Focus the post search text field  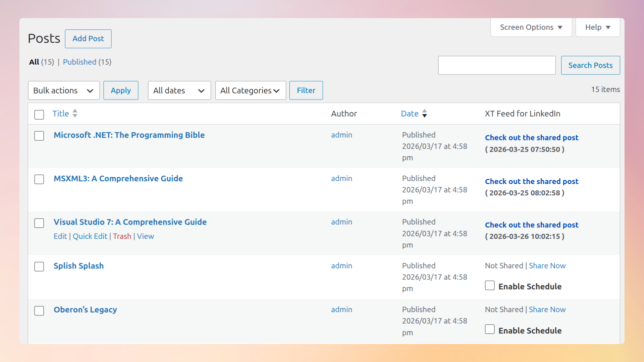[497, 65]
